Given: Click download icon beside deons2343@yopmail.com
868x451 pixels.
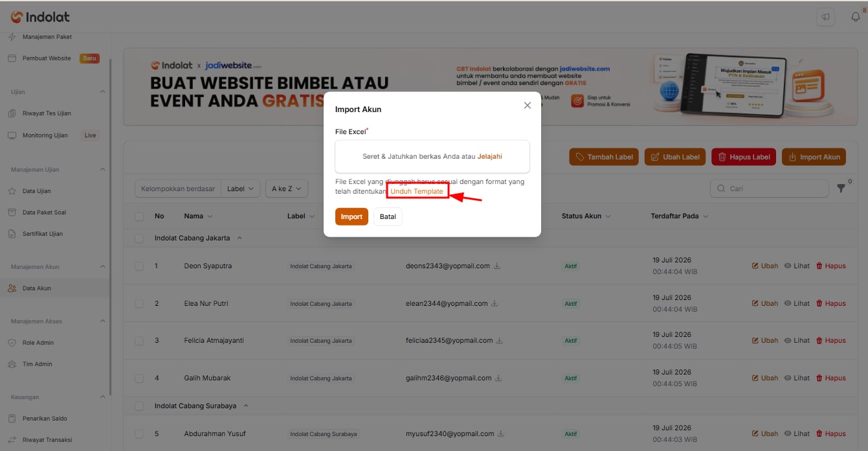Looking at the screenshot, I should pyautogui.click(x=497, y=266).
